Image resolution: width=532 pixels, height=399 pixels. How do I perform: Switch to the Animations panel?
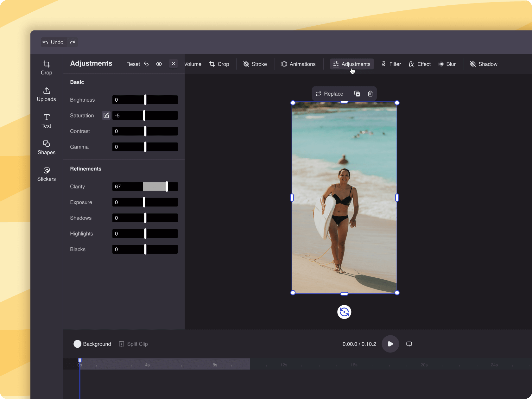coord(298,64)
